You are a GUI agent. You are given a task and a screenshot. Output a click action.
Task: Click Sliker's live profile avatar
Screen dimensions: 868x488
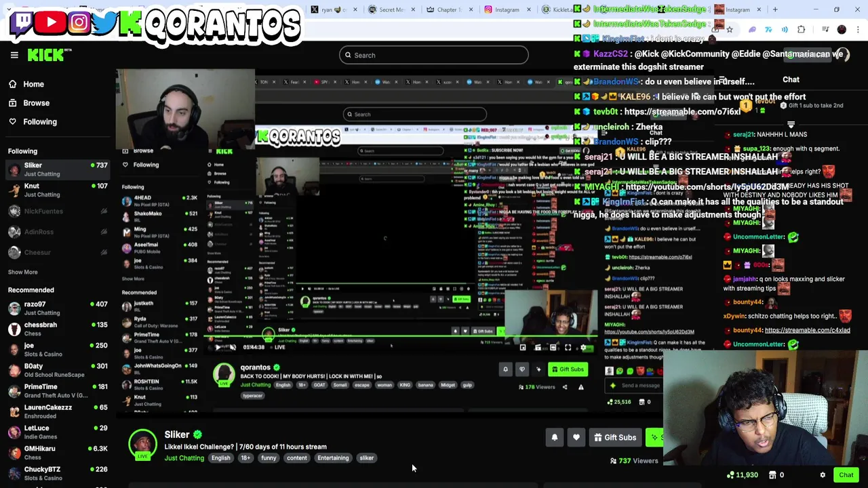(x=142, y=445)
